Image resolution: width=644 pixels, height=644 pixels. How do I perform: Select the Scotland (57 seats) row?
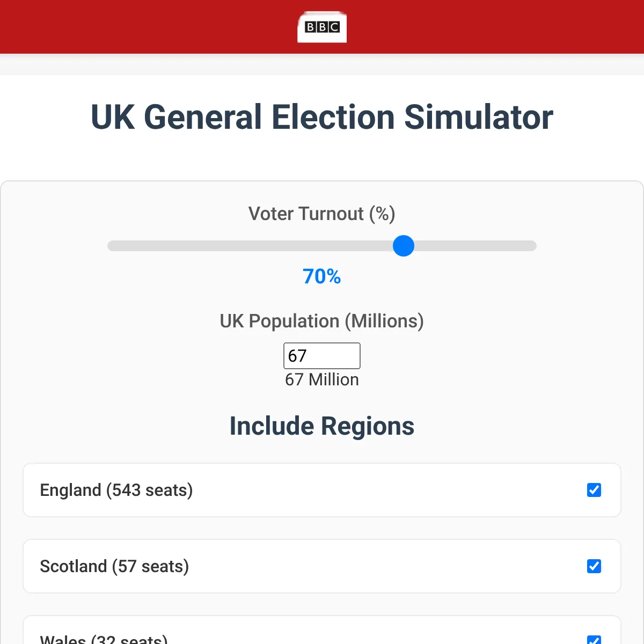point(322,566)
